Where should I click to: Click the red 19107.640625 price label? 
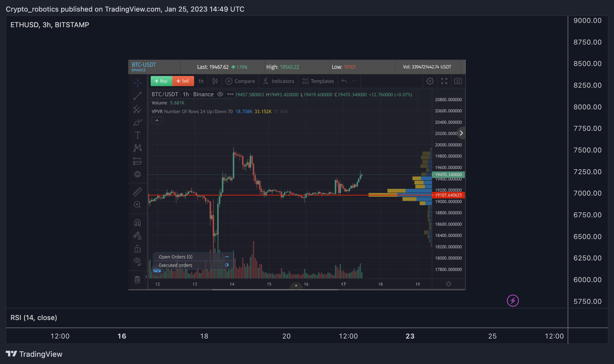[x=448, y=195]
